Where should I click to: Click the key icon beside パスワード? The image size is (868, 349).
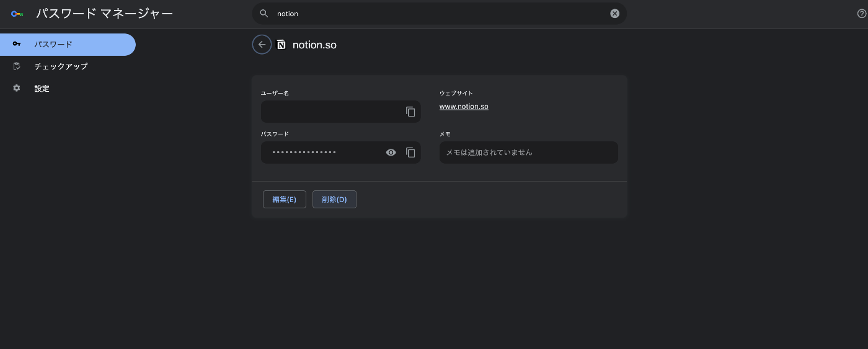[x=17, y=44]
